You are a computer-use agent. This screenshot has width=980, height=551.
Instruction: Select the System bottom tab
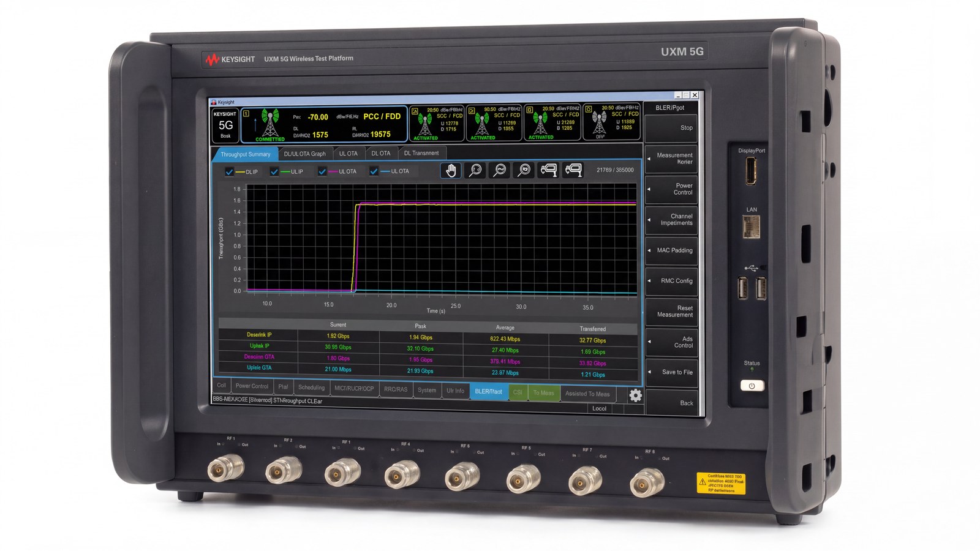(427, 390)
